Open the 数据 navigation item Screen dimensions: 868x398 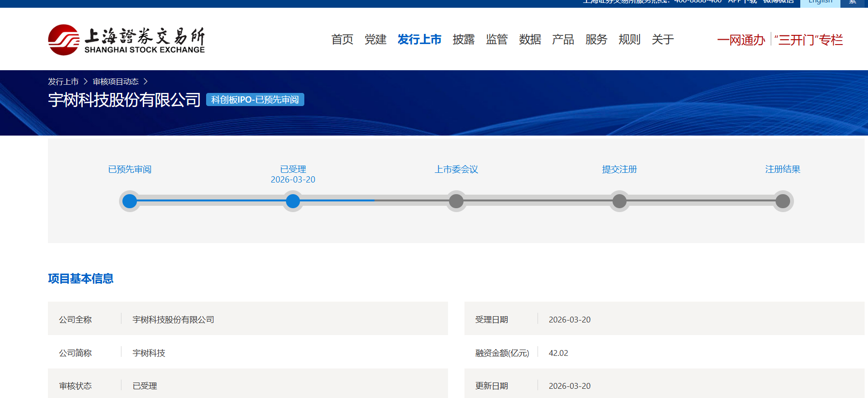[x=530, y=40]
